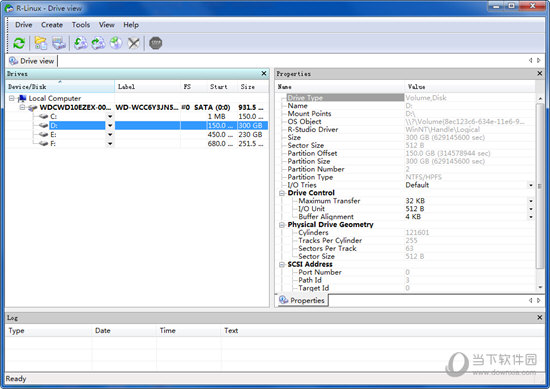Image resolution: width=550 pixels, height=389 pixels.
Task: Open the Create menu
Action: (52, 25)
